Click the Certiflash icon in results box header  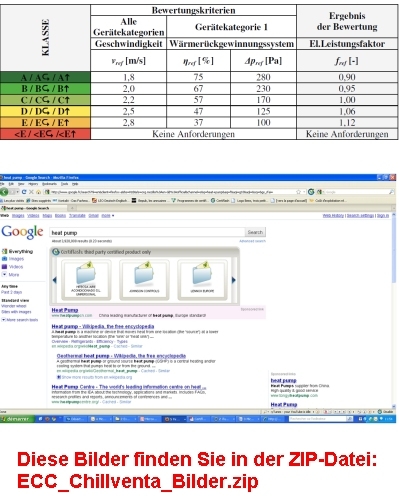(56, 252)
